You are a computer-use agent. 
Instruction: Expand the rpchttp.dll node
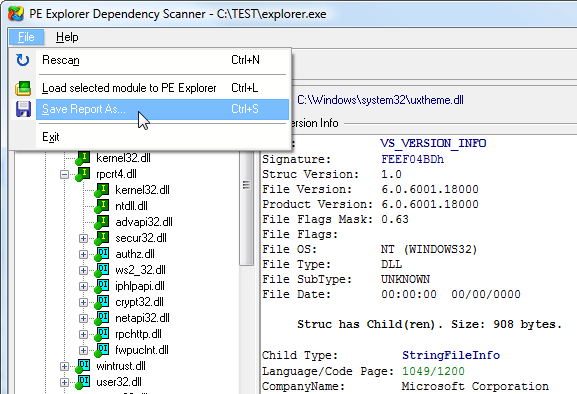click(84, 334)
